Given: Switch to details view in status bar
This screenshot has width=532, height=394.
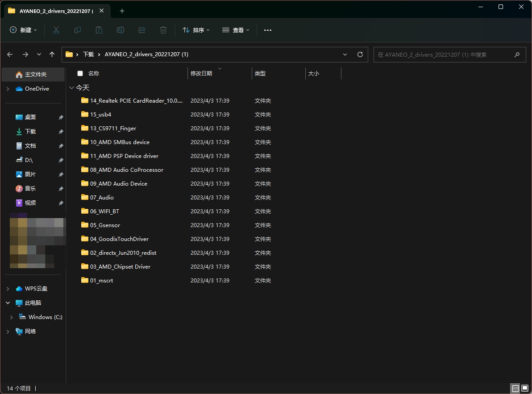Looking at the screenshot, I should pos(515,389).
